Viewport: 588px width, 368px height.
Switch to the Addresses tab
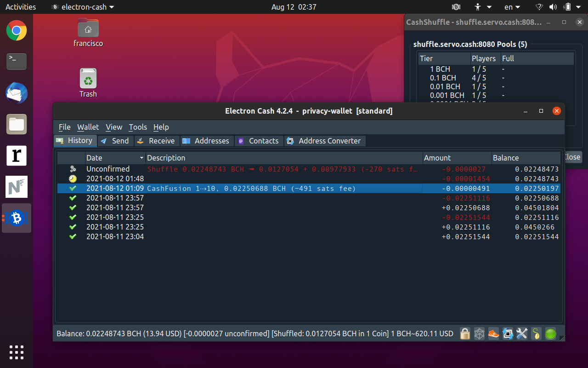(x=207, y=141)
